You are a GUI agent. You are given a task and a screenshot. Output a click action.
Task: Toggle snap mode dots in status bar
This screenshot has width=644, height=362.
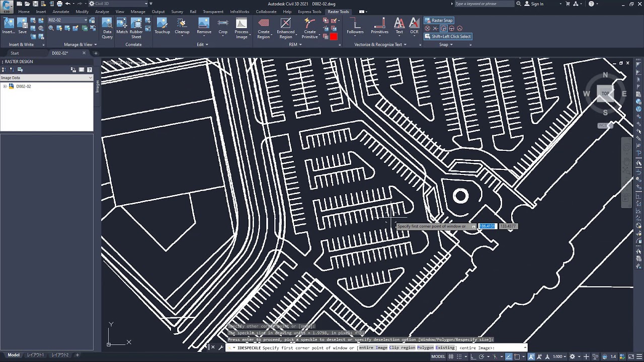(x=459, y=356)
